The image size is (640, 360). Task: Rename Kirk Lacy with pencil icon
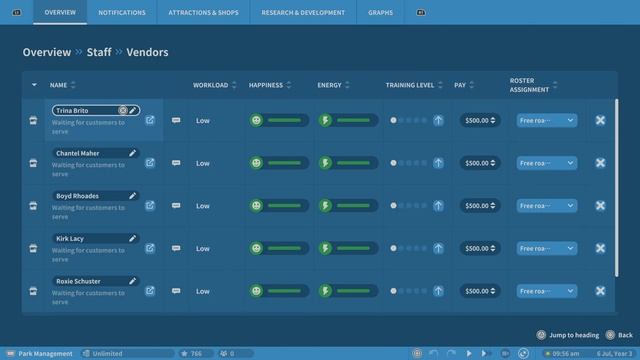pos(132,238)
